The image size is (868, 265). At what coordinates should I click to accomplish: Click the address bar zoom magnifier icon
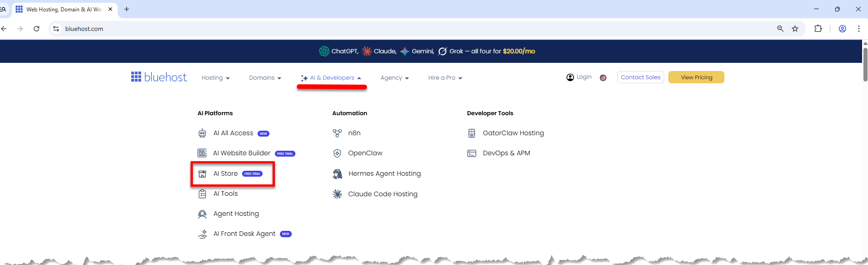[780, 29]
